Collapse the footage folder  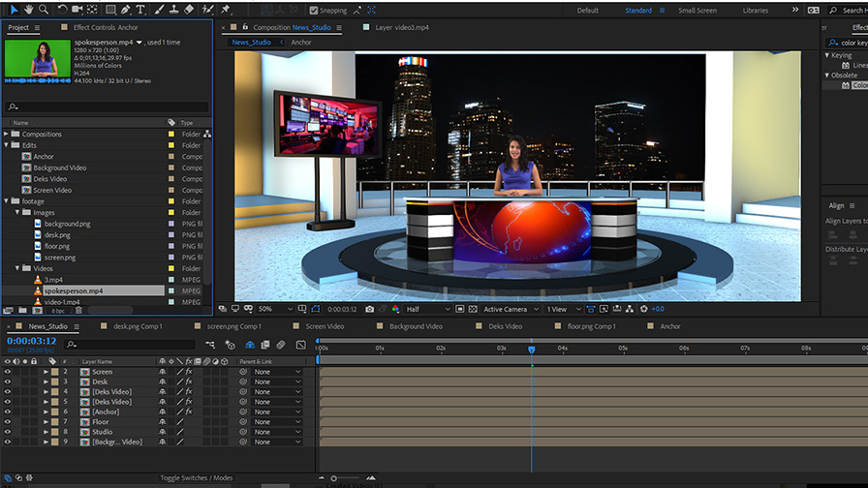click(6, 200)
